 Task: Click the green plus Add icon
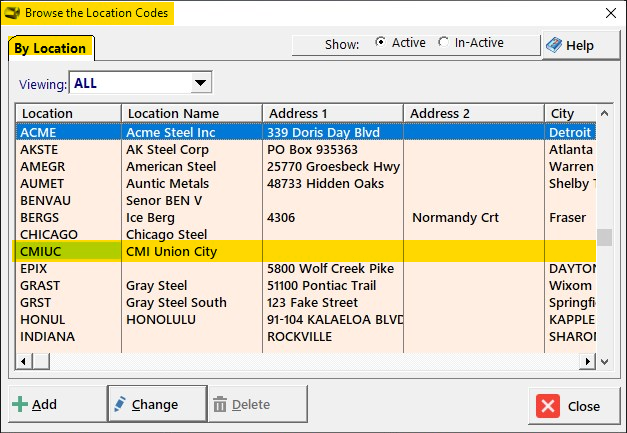click(x=20, y=404)
